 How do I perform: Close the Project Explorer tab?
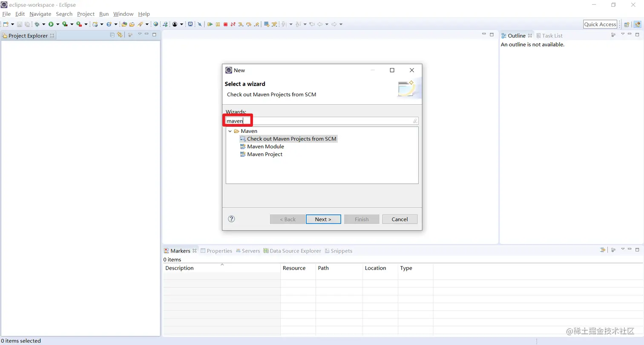(x=52, y=35)
